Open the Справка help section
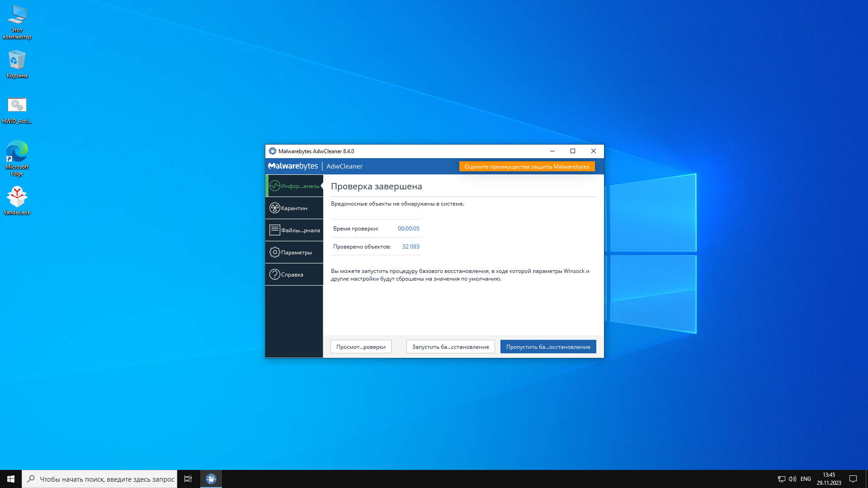The image size is (868, 488). point(294,275)
